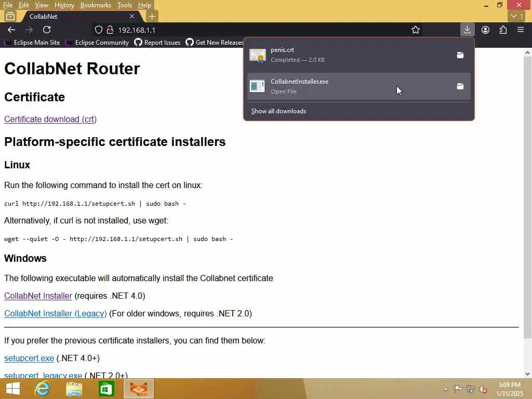Open Windows Store from taskbar
Image resolution: width=532 pixels, height=399 pixels.
pos(106,389)
